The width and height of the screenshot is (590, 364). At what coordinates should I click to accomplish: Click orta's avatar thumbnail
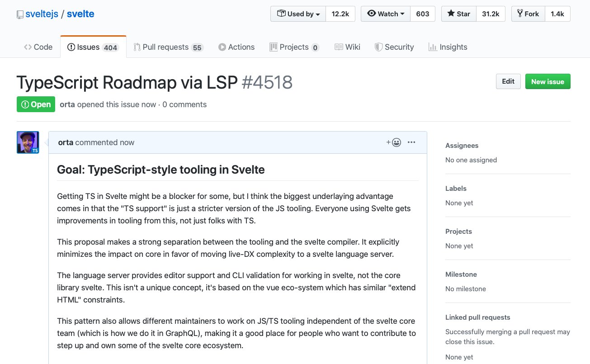tap(28, 142)
